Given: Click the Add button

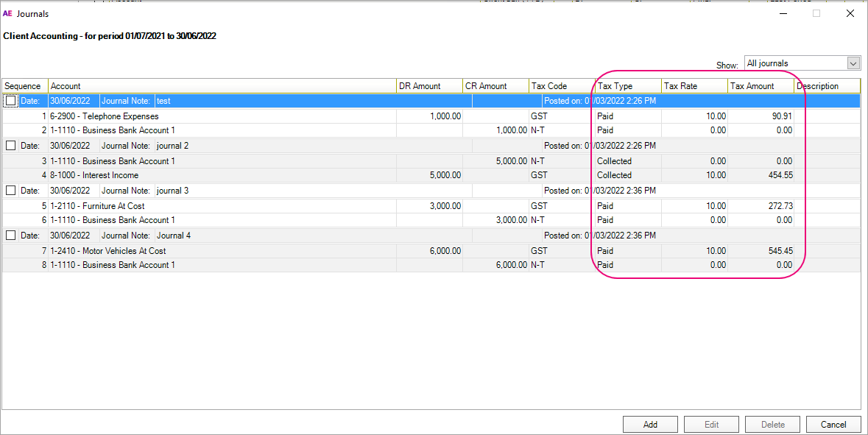Looking at the screenshot, I should [650, 425].
